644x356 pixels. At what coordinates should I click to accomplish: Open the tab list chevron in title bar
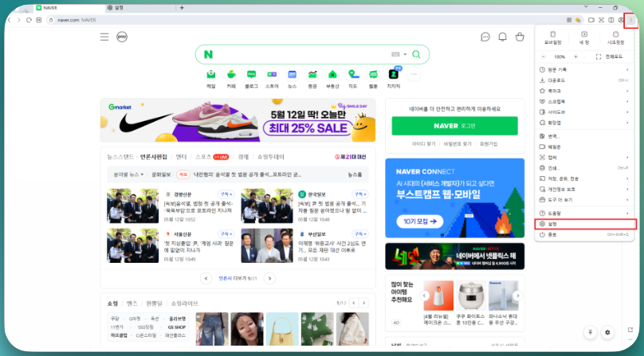(x=586, y=7)
